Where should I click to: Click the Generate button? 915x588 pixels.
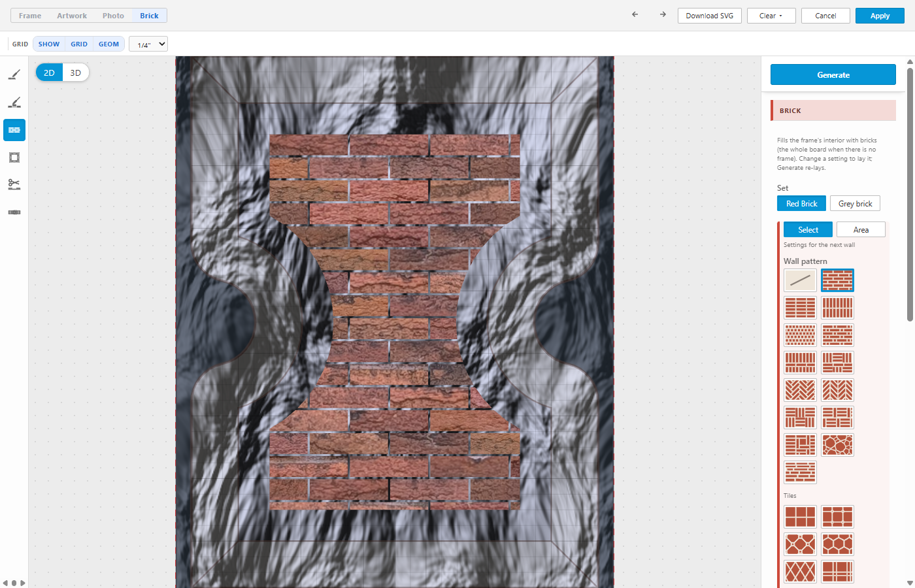tap(833, 74)
